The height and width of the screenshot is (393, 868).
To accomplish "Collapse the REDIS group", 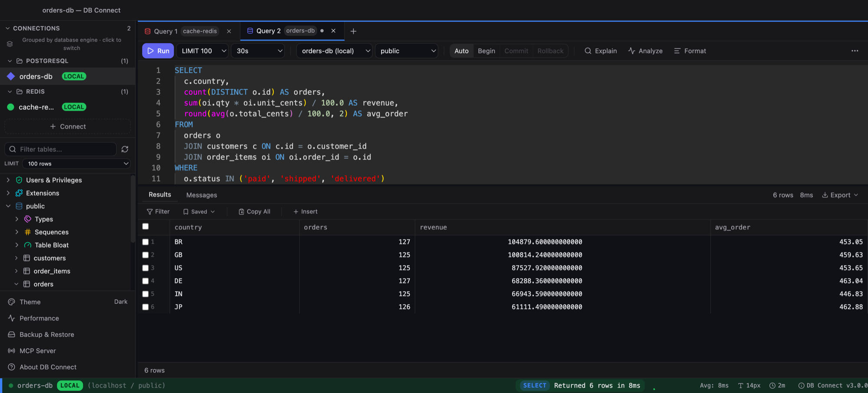I will pyautogui.click(x=10, y=92).
